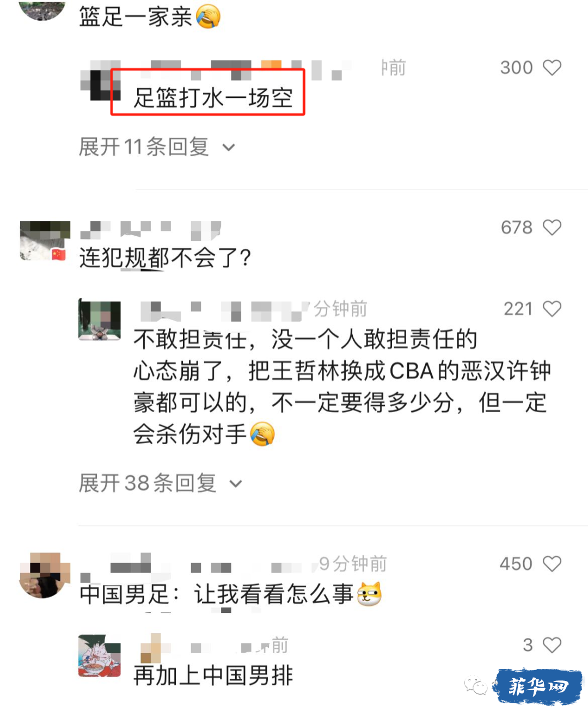This screenshot has height=712, width=588.
Task: Open the round blurred avatar near 中国男足 comment
Action: pos(45,575)
